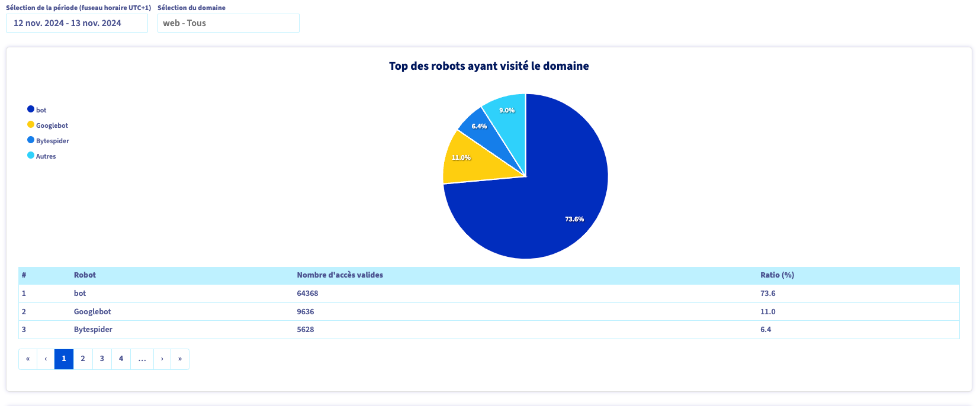Go to first page with double-left arrow
This screenshot has width=980, height=406.
pyautogui.click(x=28, y=359)
